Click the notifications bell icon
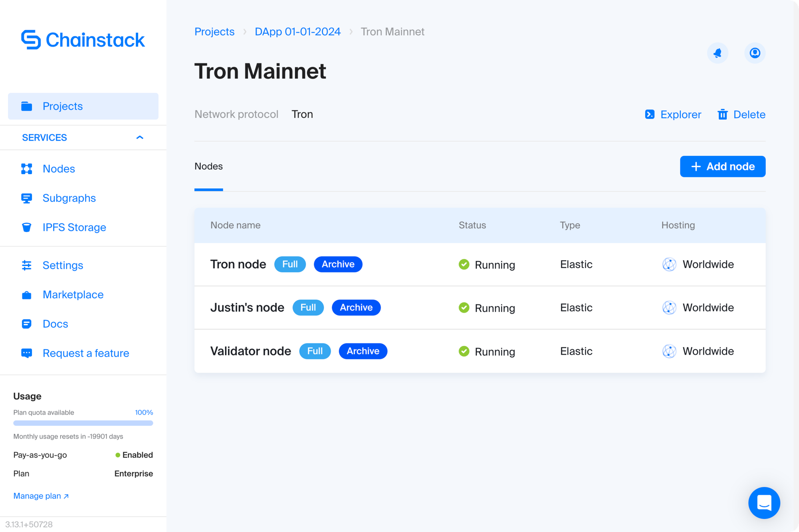 [718, 53]
